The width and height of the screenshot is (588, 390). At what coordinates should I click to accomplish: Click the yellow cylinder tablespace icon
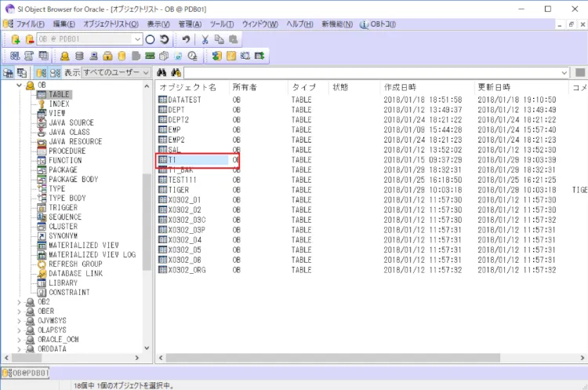122,56
